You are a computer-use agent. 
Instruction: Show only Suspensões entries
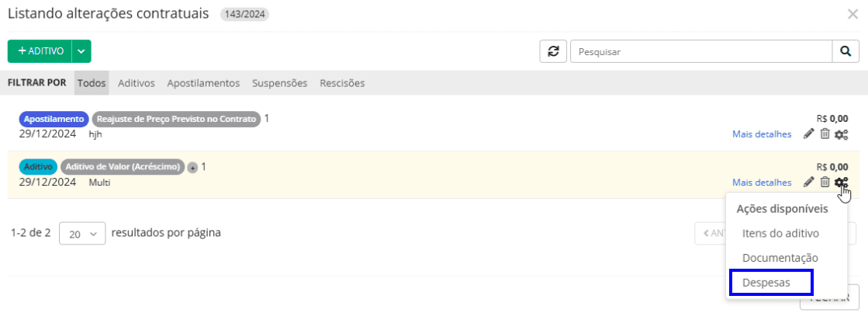pyautogui.click(x=280, y=83)
